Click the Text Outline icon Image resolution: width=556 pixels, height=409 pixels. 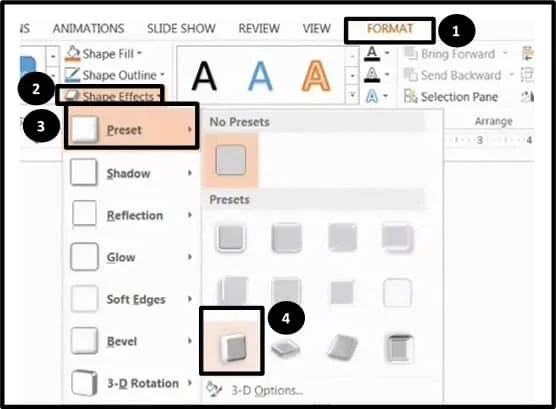(372, 75)
